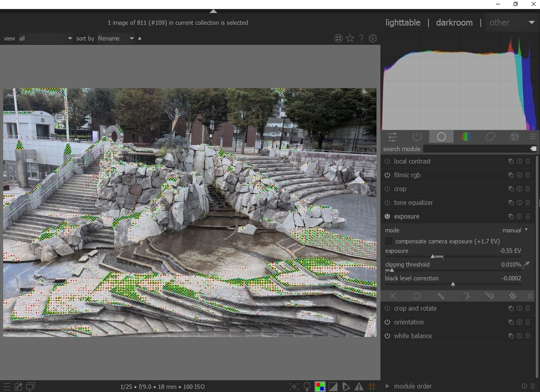Screen dimensions: 540x392
Task: Open the star rating overlay icon
Action: (x=350, y=38)
